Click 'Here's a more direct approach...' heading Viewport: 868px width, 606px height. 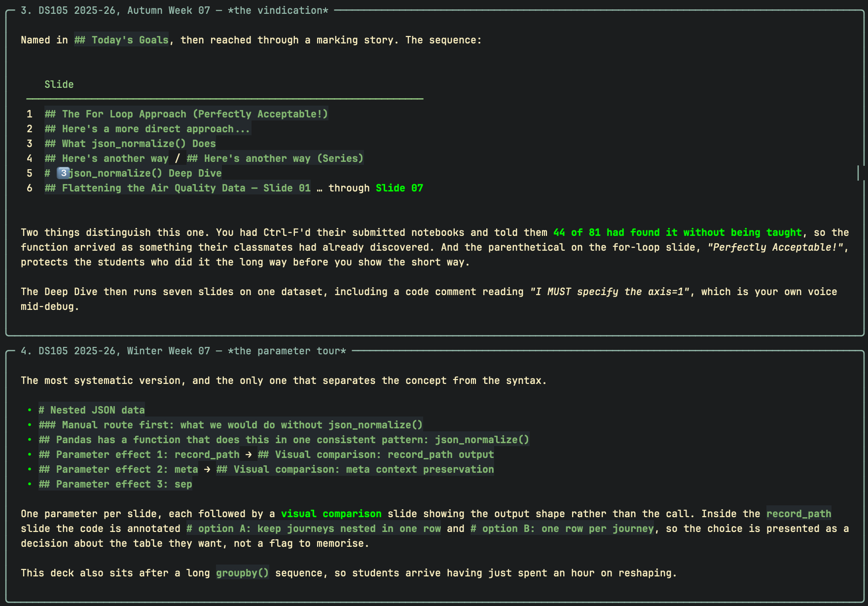coord(147,129)
